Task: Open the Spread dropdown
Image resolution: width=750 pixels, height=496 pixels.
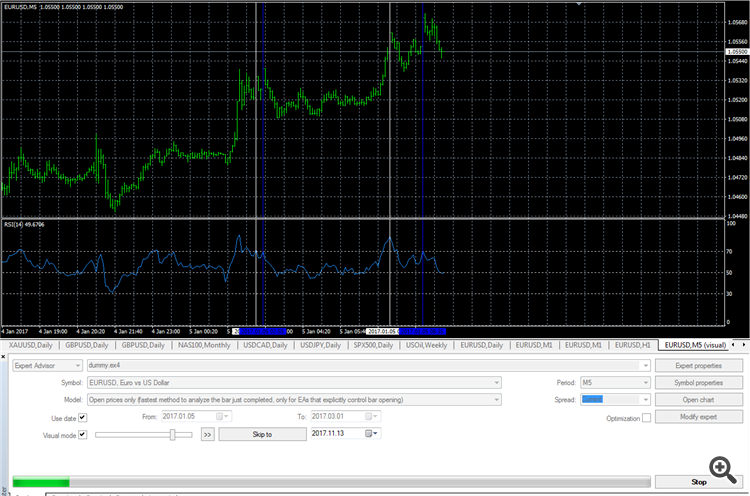Action: tap(645, 399)
